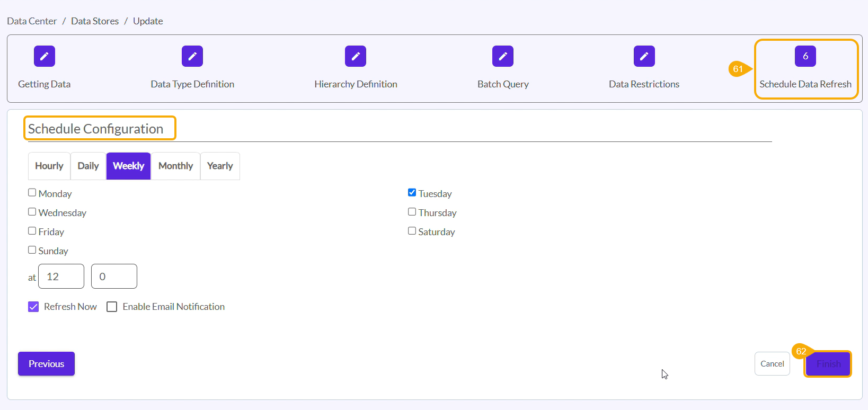Screen dimensions: 868x410
Task: Click the Getting Data step pencil icon
Action: [x=45, y=56]
